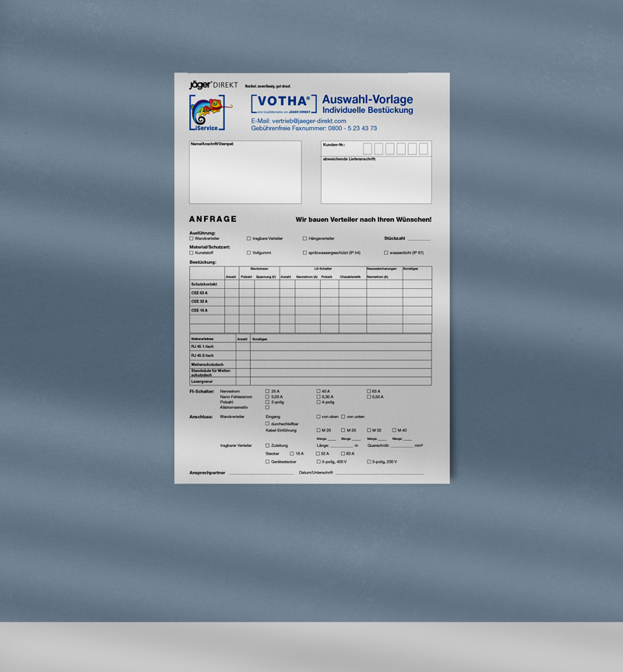Click the first Kunden-Nr. digit box
The width and height of the screenshot is (623, 672).
click(368, 149)
